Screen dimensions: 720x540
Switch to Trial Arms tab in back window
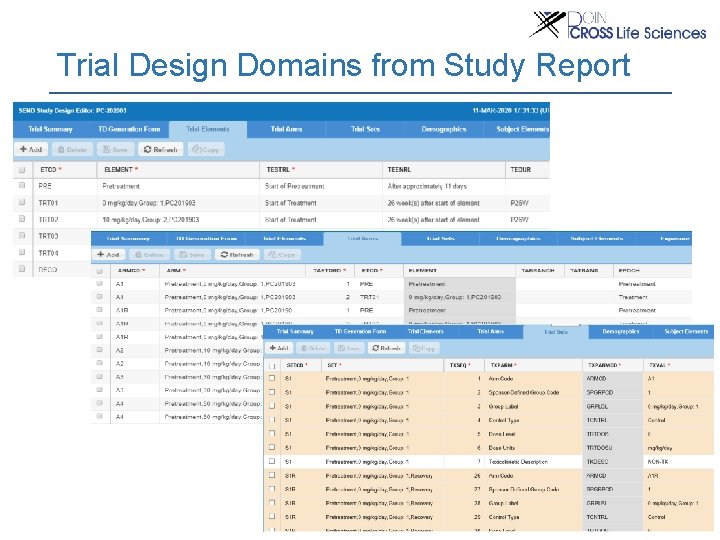(287, 129)
